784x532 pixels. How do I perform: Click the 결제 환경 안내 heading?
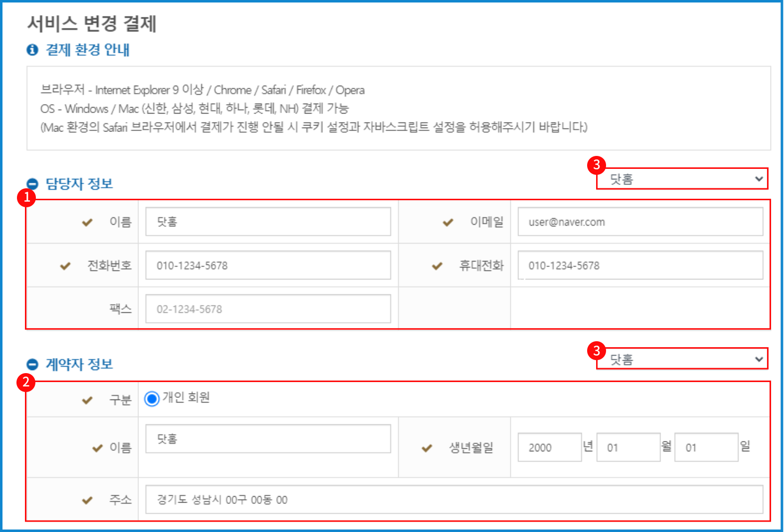[88, 50]
